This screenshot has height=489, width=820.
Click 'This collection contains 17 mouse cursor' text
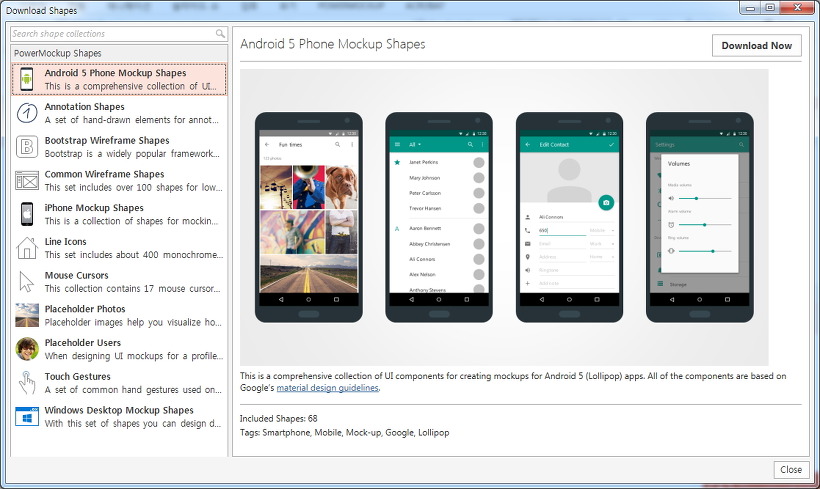tap(132, 289)
